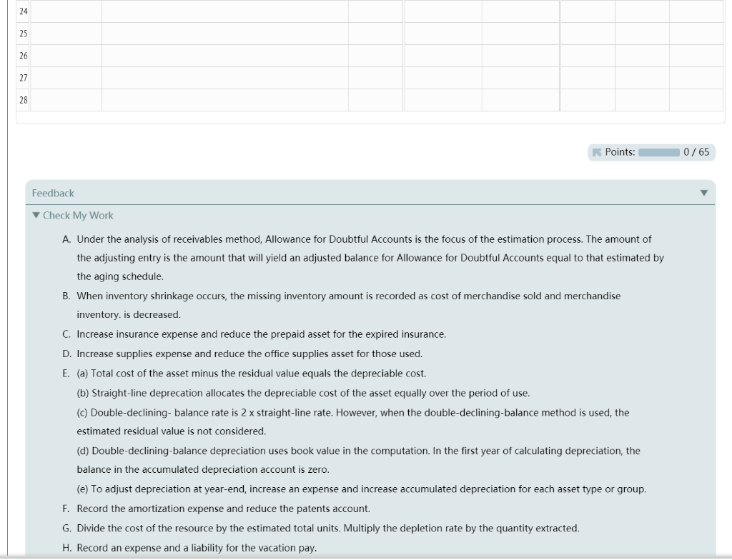Click the Points flag icon
This screenshot has width=732, height=560.
click(595, 152)
